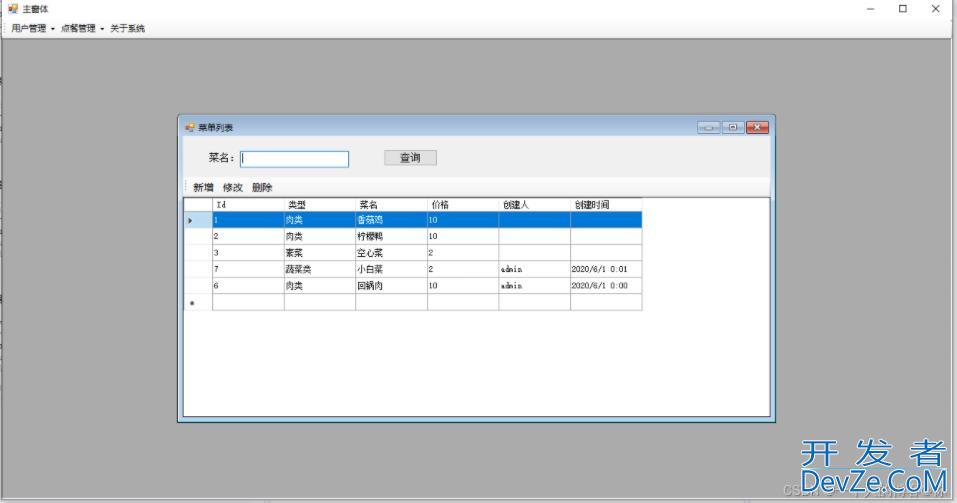Viewport: 957px width, 503px height.
Task: Sort by the 价格 column header
Action: tap(463, 204)
